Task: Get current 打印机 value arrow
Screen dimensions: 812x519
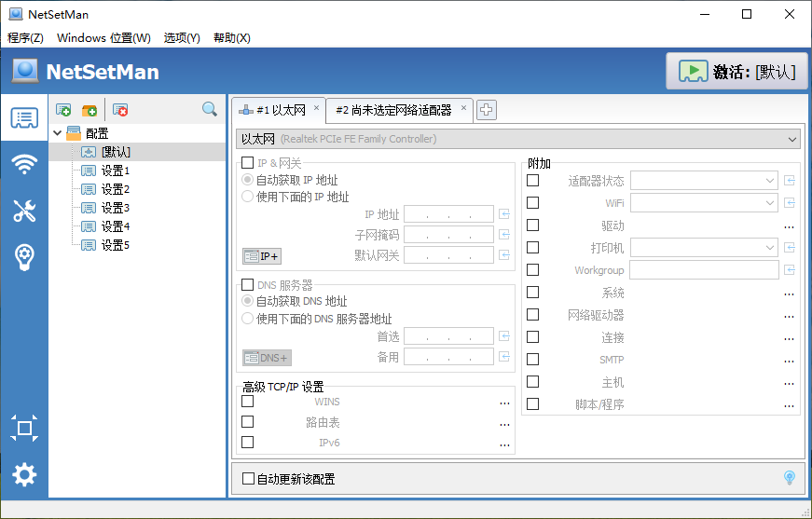Action: click(790, 247)
